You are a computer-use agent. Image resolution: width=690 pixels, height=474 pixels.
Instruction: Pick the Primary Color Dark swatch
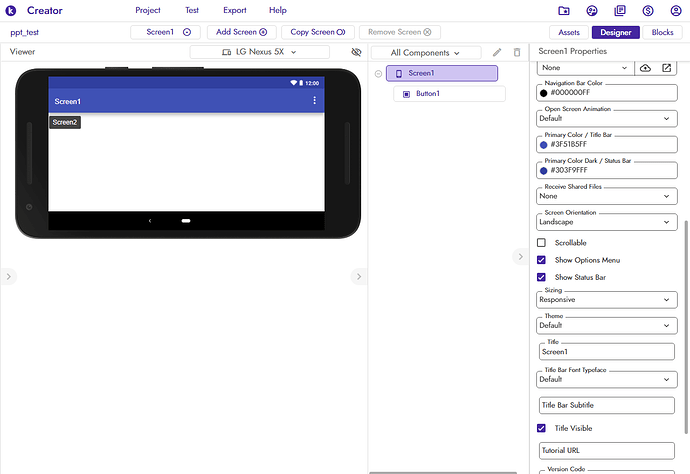543,171
